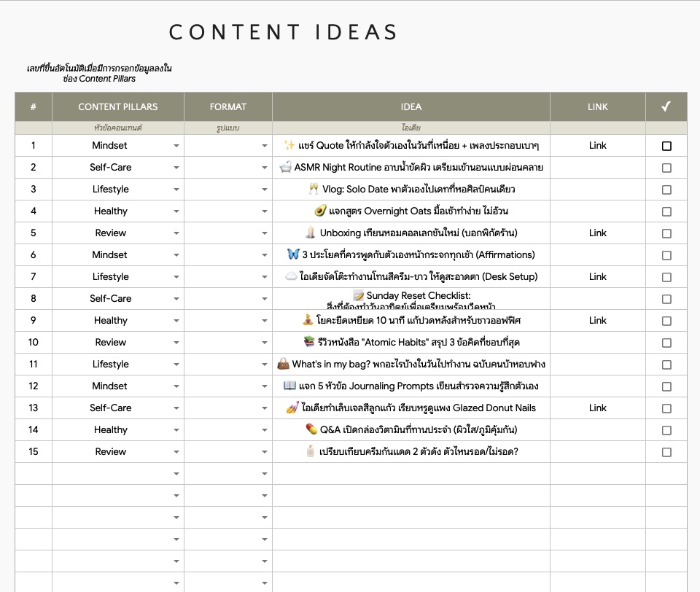Open the Link in row 1

(x=597, y=146)
